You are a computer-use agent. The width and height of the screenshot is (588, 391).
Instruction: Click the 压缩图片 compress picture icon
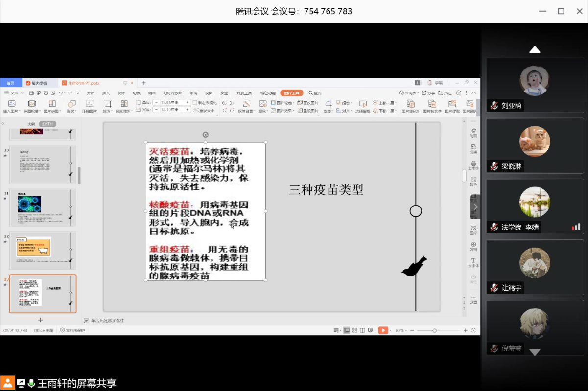pos(89,104)
